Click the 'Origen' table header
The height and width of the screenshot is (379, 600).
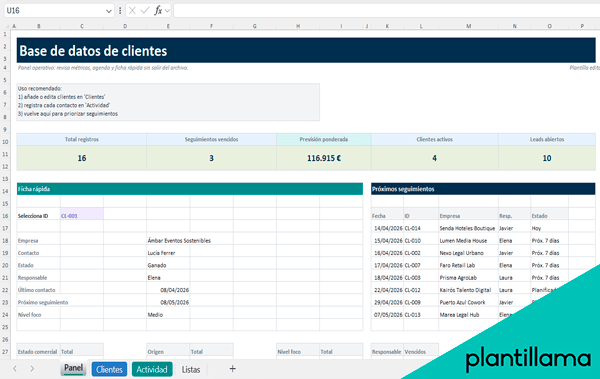168,351
